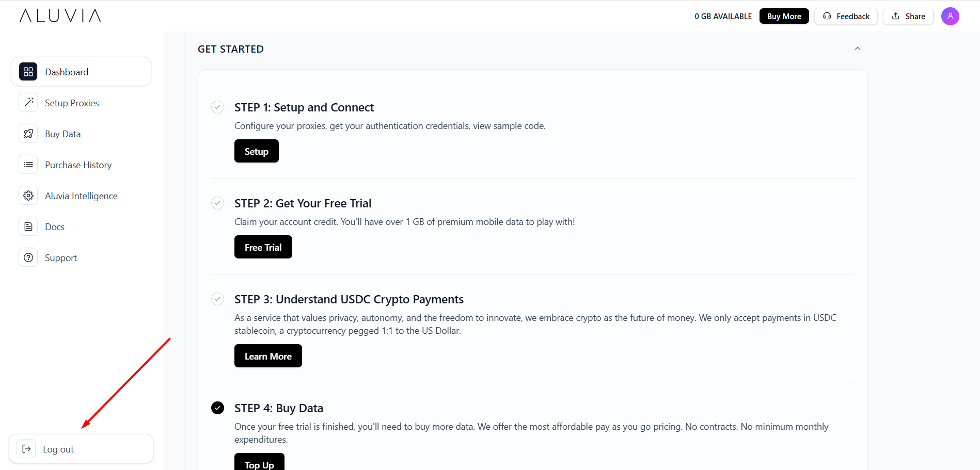Click the Setup Proxies magic wand icon
This screenshot has width=980, height=470.
(28, 103)
